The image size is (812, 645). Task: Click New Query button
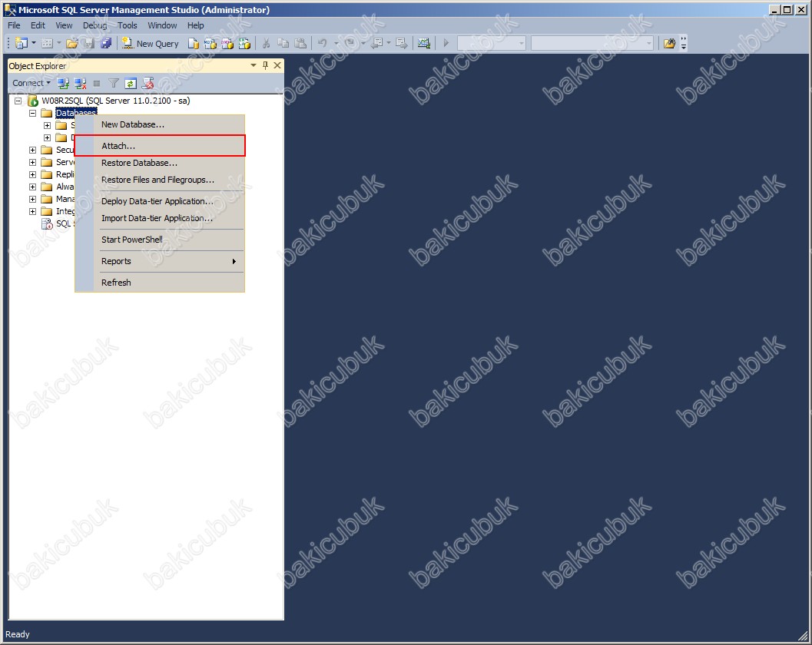pyautogui.click(x=150, y=44)
